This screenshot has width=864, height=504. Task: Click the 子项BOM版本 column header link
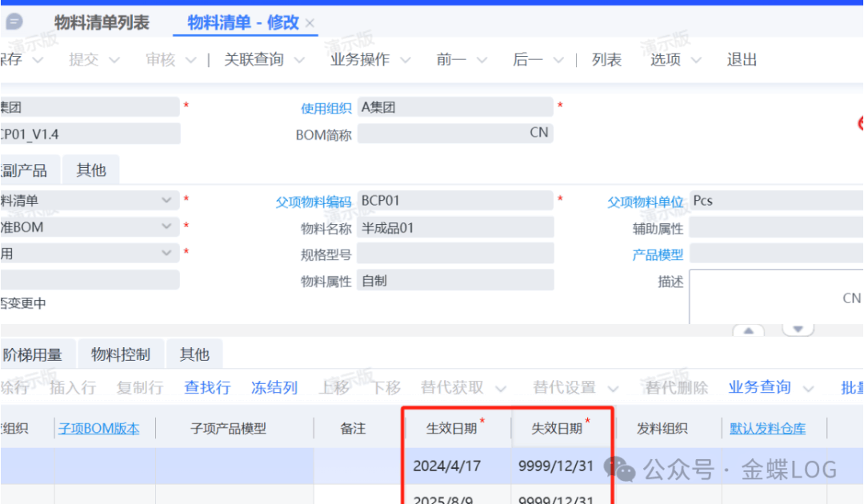point(98,429)
